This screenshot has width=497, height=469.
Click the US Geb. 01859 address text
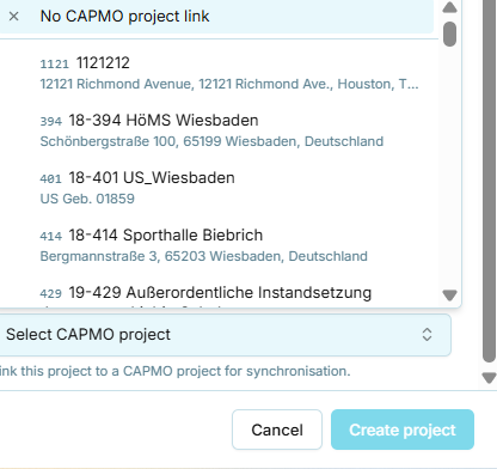[x=87, y=199]
